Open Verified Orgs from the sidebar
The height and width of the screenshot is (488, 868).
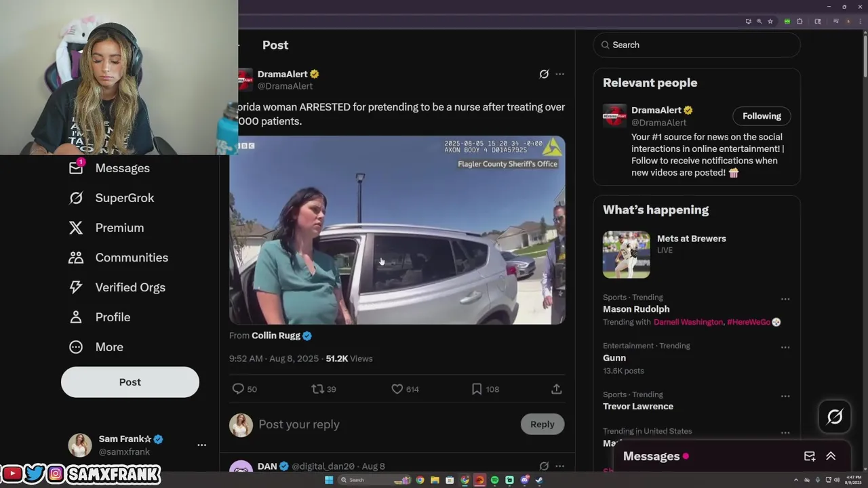(x=117, y=287)
